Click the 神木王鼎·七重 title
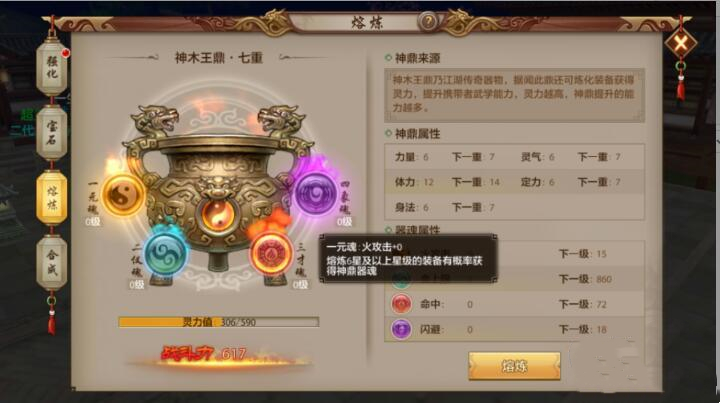 click(219, 58)
